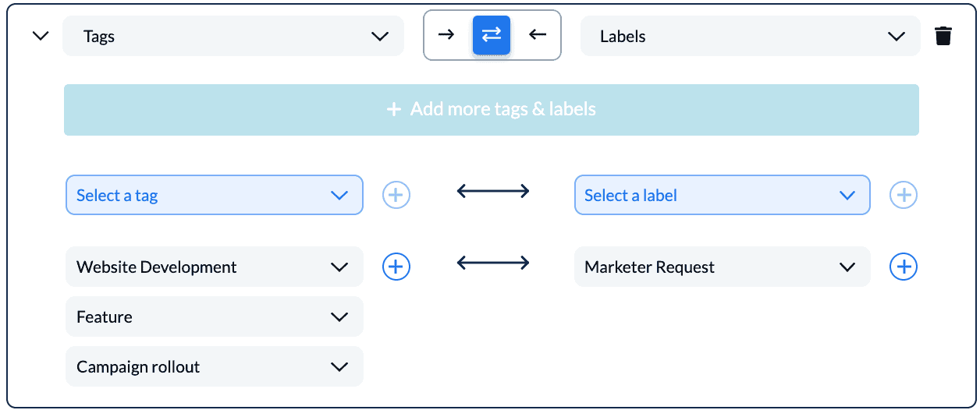Select the left-pointing one-way sync arrow
This screenshot has width=980, height=410.
tap(538, 35)
